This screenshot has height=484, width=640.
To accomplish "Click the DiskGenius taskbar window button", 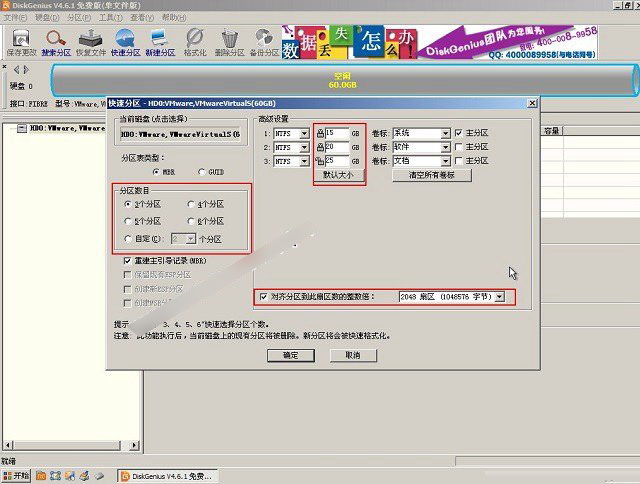I will 167,476.
